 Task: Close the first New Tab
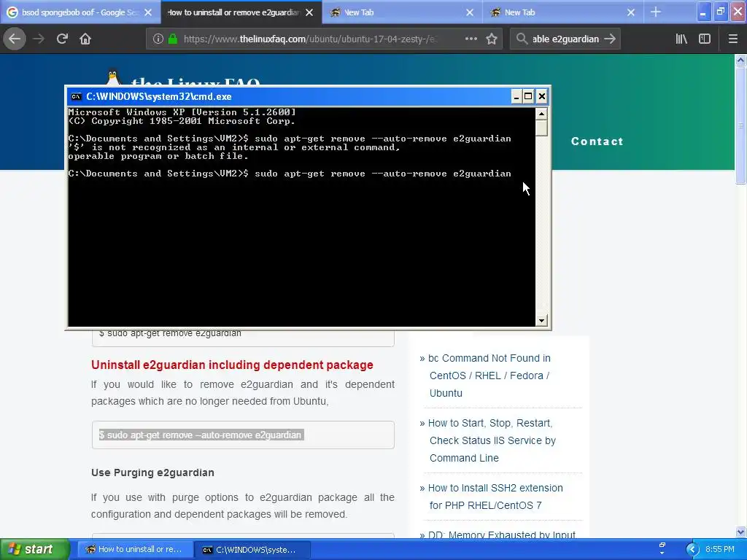coord(470,12)
